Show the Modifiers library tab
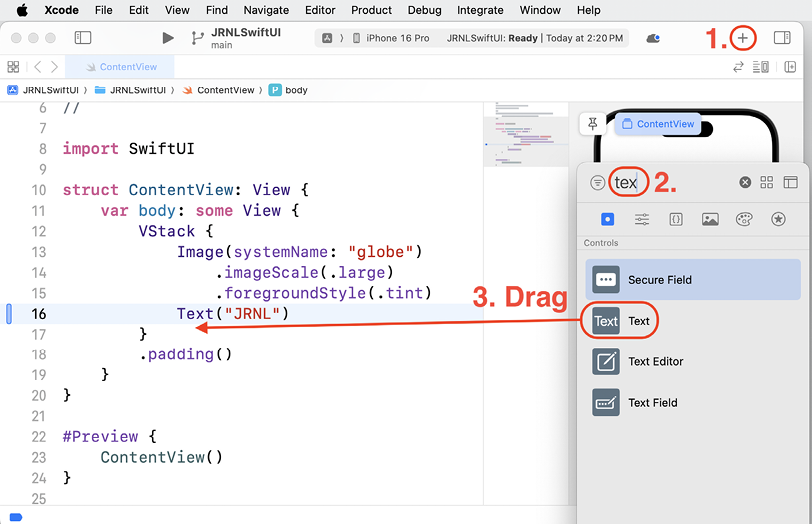Viewport: 812px width, 524px height. [642, 219]
